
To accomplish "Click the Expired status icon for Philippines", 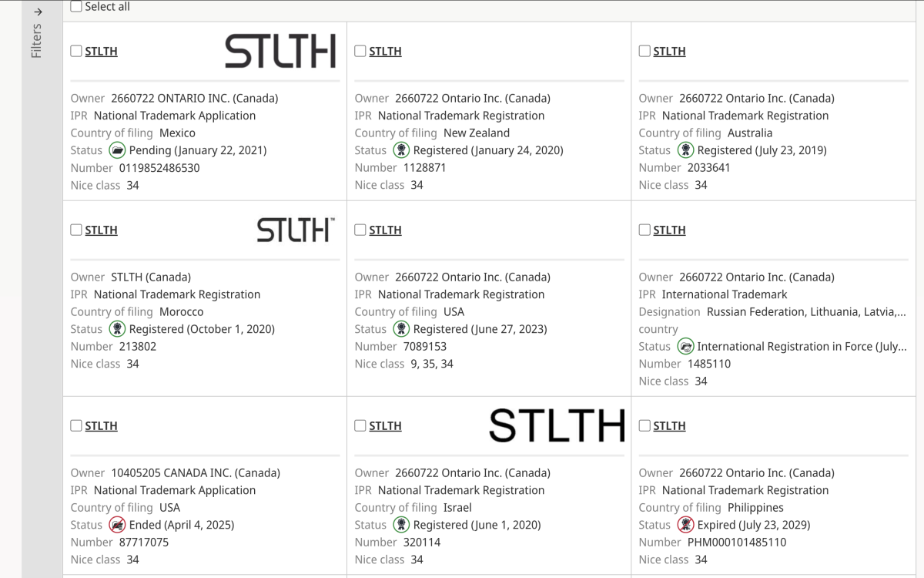I will [x=685, y=525].
